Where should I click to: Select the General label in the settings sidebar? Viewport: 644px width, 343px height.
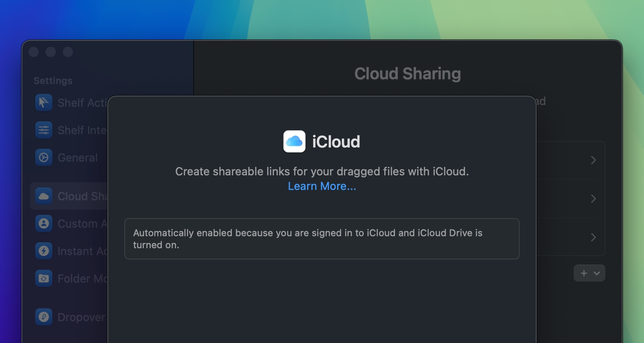tap(78, 158)
